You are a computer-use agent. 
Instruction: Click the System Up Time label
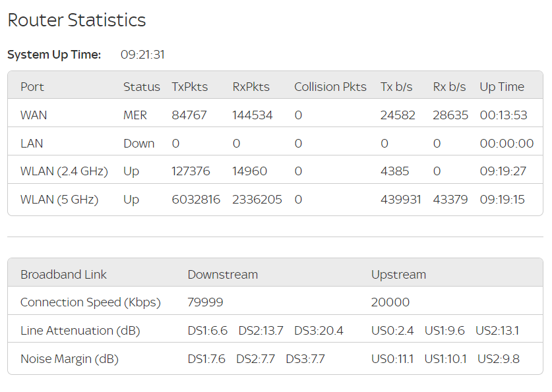pyautogui.click(x=54, y=55)
